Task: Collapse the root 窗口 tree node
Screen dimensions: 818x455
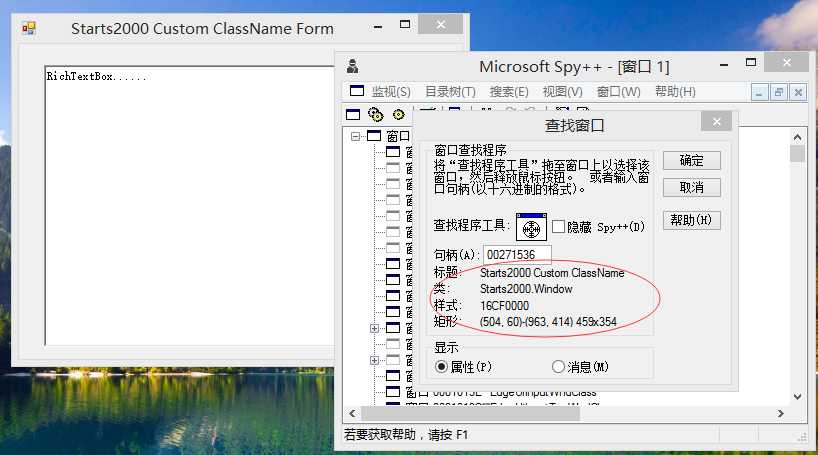Action: [355, 136]
